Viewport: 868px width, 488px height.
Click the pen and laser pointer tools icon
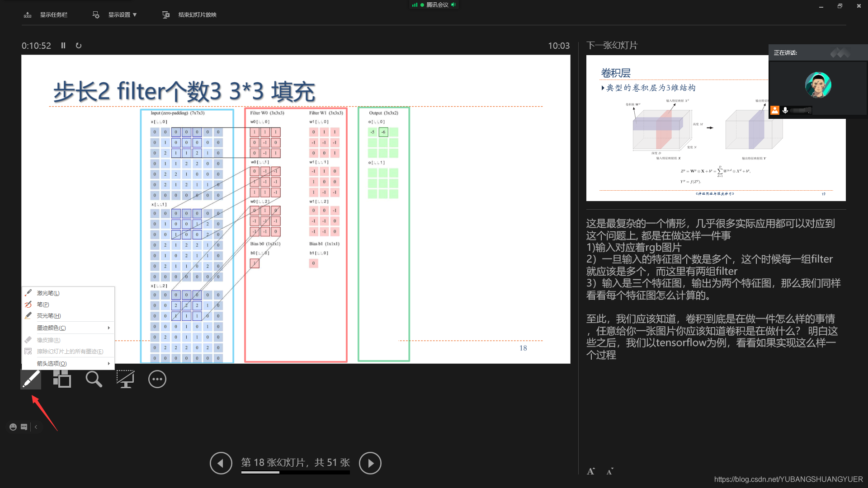[x=31, y=379]
